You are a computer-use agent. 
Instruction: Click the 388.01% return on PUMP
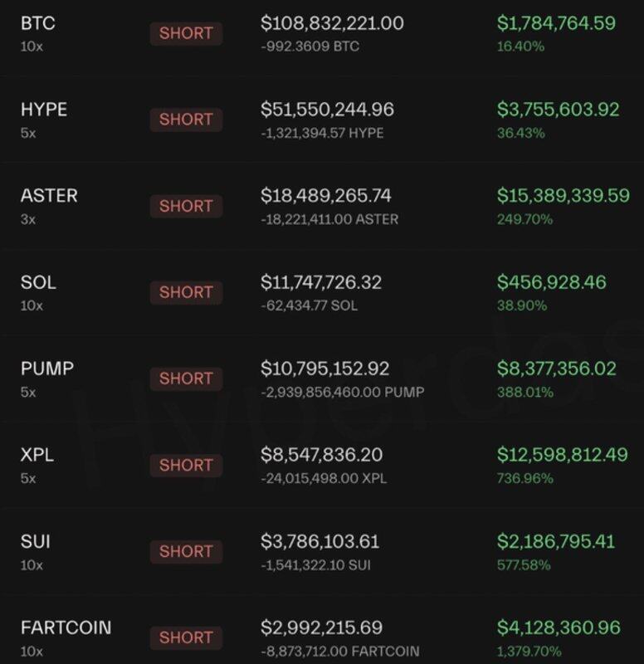pos(524,392)
